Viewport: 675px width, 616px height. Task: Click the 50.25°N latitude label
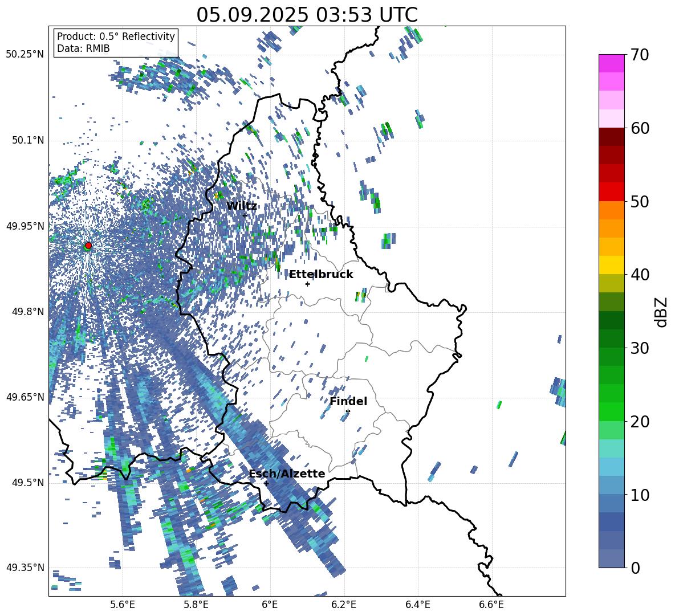coord(25,55)
